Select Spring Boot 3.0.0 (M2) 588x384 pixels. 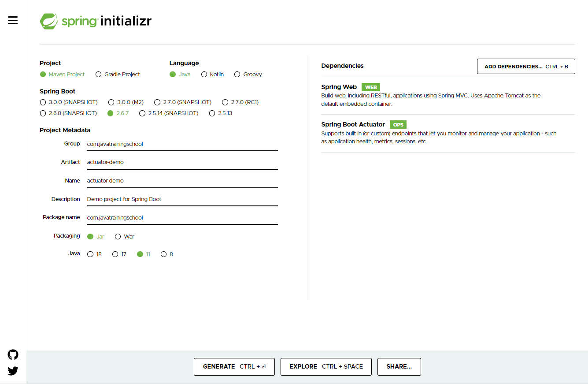pos(126,102)
